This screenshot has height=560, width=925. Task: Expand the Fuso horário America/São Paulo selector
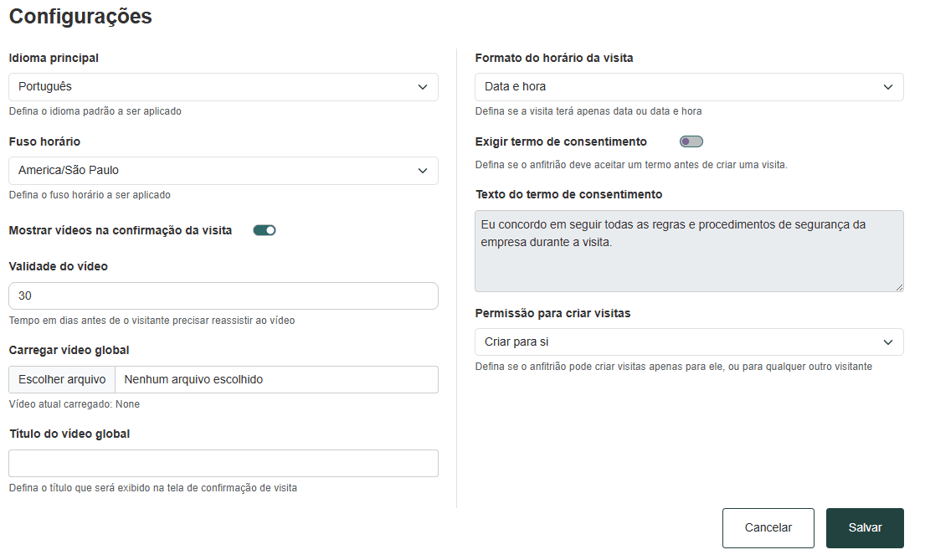pyautogui.click(x=223, y=171)
